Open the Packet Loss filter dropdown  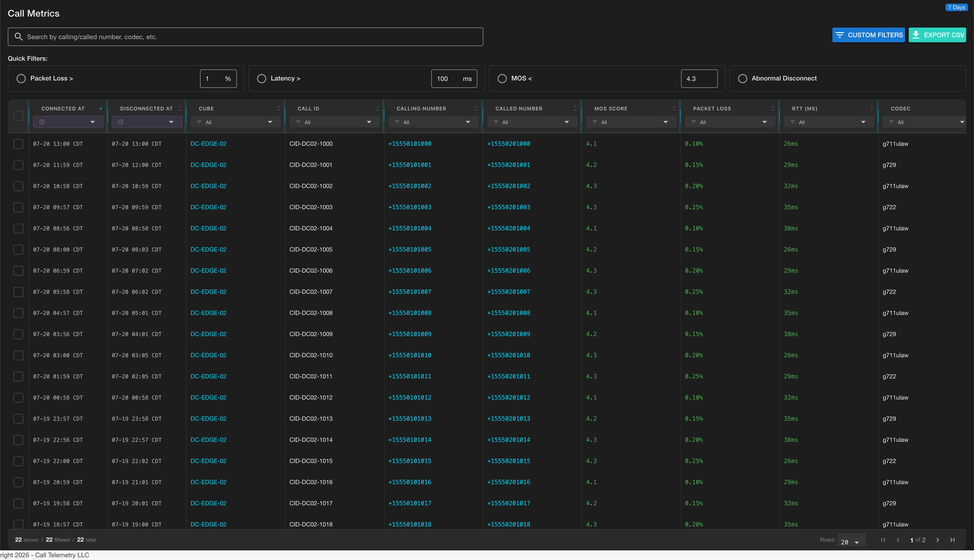[x=730, y=122]
